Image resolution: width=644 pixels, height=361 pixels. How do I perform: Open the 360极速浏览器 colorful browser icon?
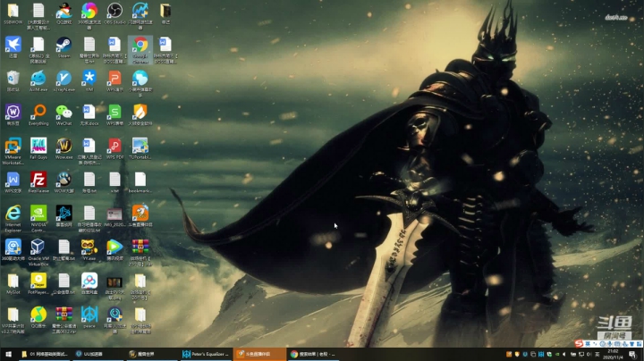pos(89,15)
